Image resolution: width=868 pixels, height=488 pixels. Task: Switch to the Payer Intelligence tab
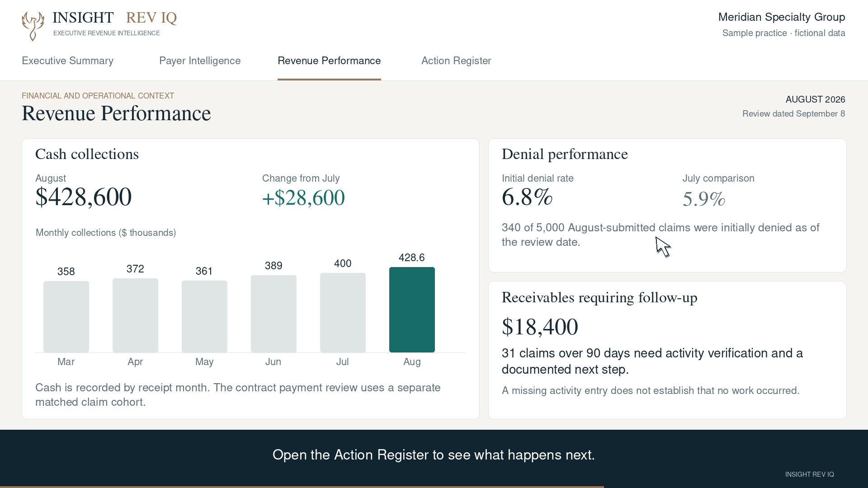pyautogui.click(x=200, y=61)
